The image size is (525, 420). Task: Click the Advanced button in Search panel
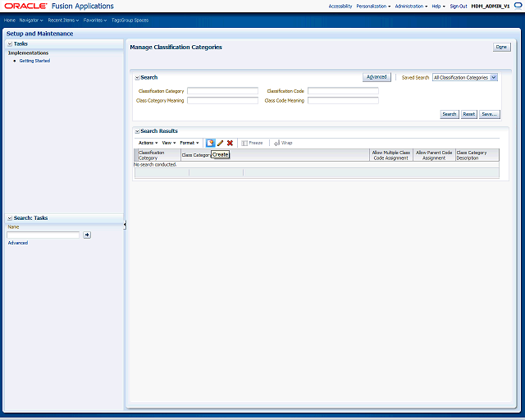[x=377, y=77]
